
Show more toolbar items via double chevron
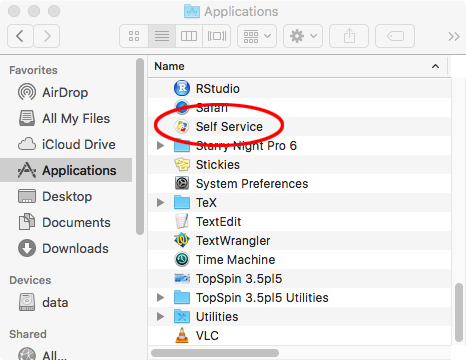(454, 36)
